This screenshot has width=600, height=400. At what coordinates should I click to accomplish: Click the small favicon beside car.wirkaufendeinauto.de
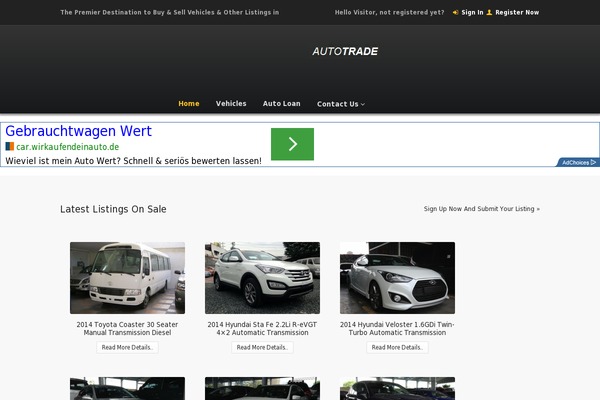pyautogui.click(x=10, y=147)
